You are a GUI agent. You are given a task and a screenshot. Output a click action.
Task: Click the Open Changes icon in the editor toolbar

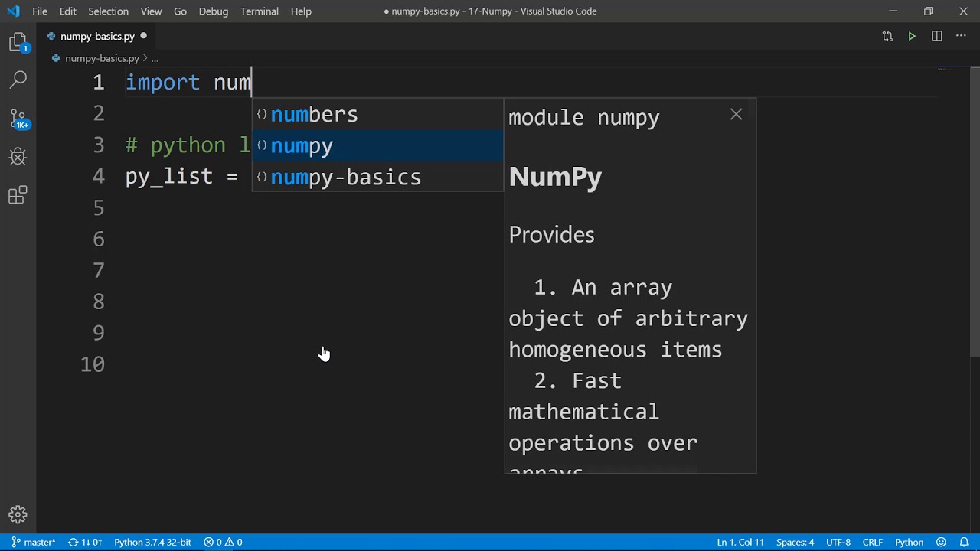[887, 36]
